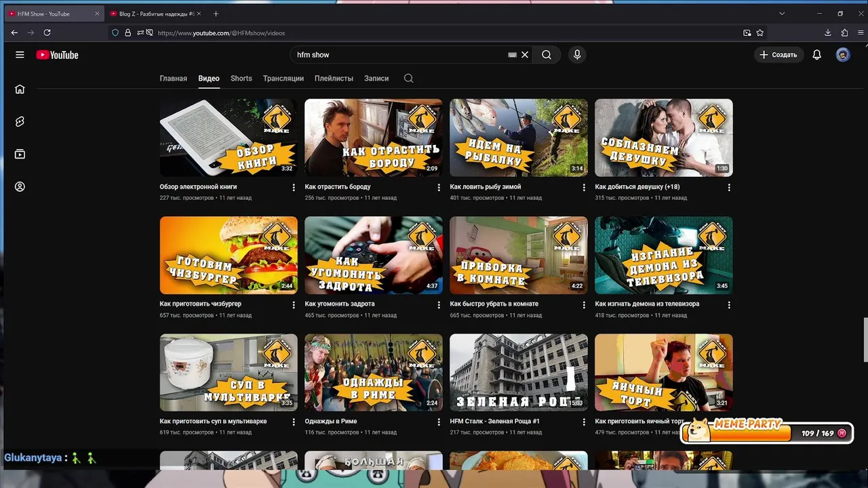The image size is (868, 488).
Task: Open the browser application menu
Action: click(x=861, y=33)
